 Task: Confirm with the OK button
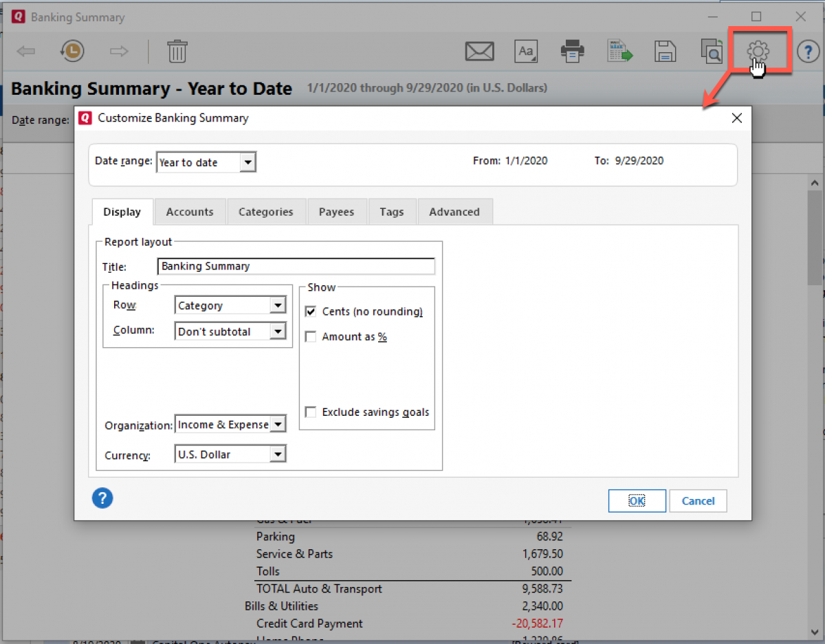[637, 501]
